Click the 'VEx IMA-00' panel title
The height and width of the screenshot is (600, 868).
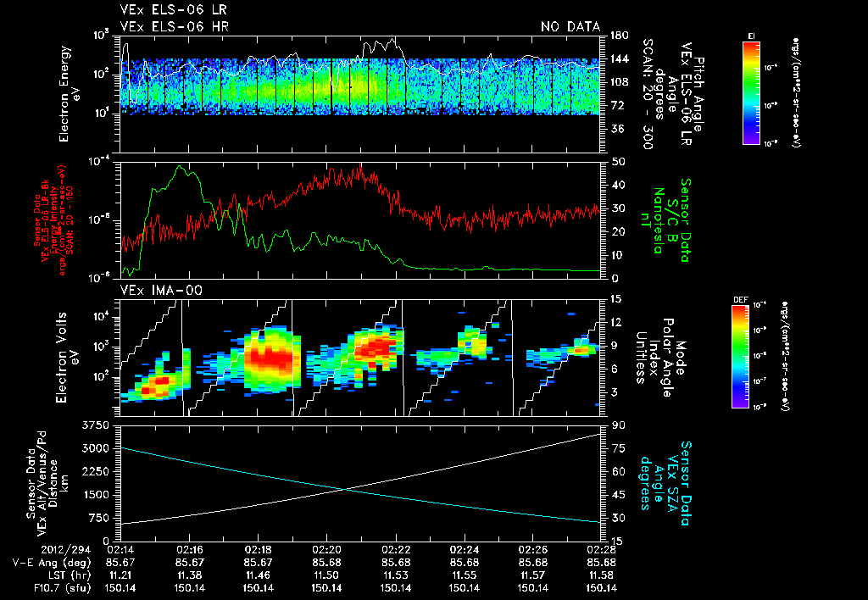click(161, 291)
